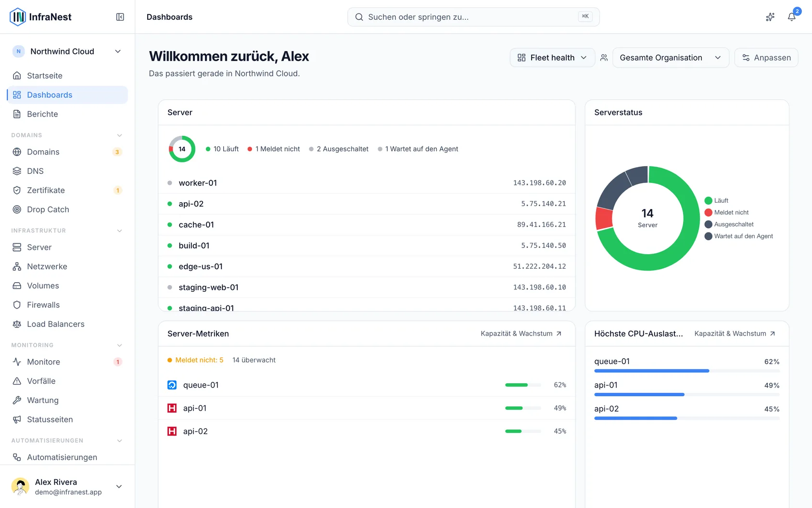Click the Zertifikate shield icon
Screen dimensions: 812x508
(x=17, y=190)
